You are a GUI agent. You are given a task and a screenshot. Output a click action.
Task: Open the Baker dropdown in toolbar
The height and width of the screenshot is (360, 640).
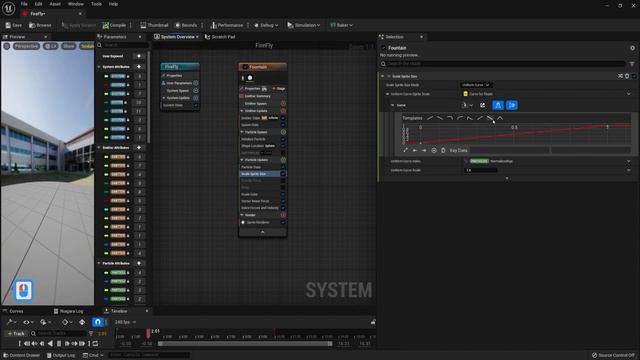(341, 25)
